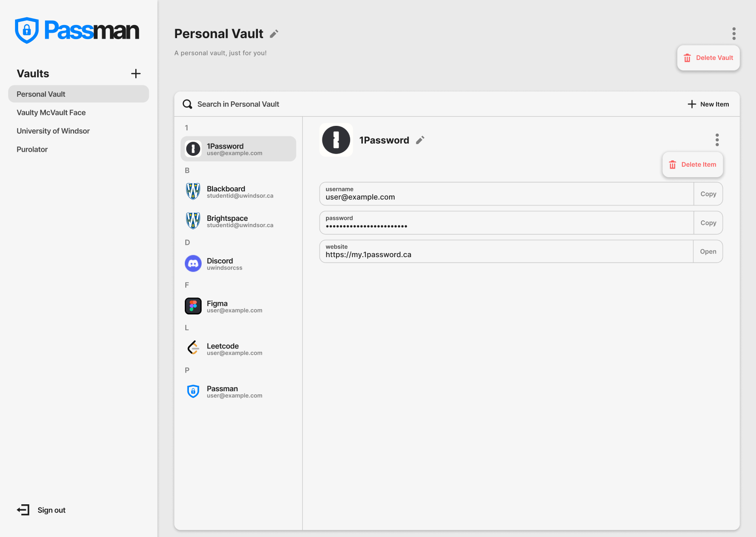
Task: Click the trash icon in Delete Vault
Action: [x=687, y=58]
